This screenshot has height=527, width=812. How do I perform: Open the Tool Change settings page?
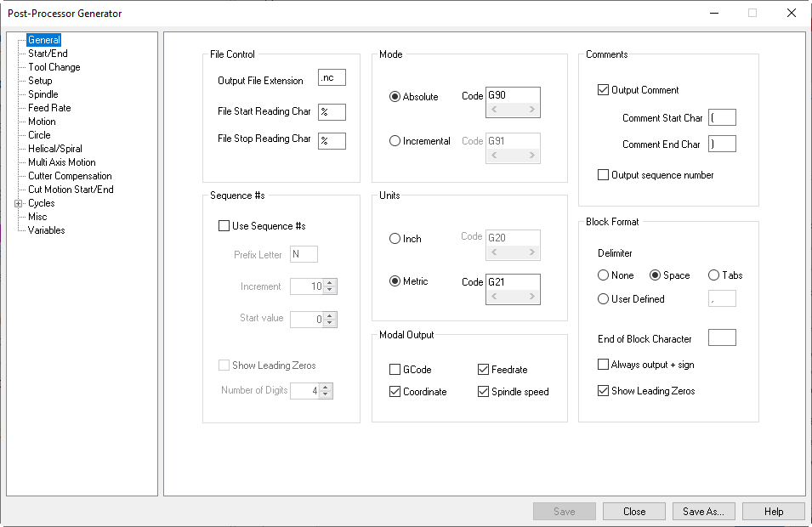[54, 66]
